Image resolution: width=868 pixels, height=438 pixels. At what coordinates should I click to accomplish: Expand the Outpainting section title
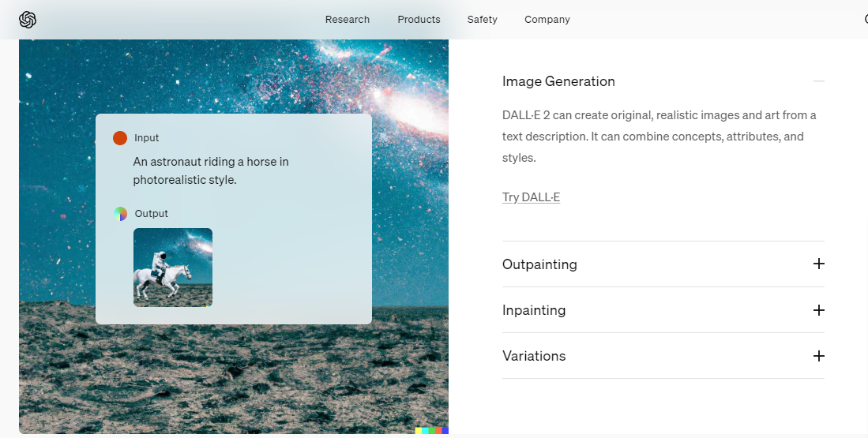[539, 264]
